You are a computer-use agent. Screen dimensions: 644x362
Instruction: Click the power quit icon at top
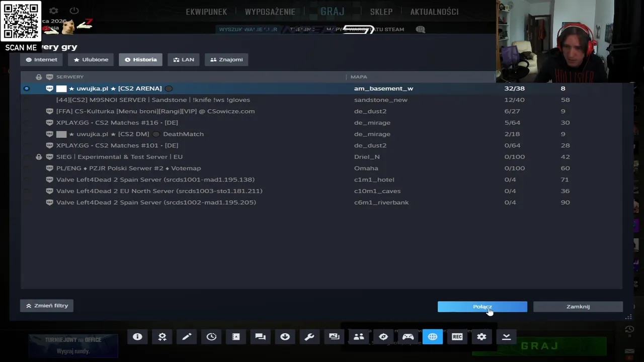[74, 11]
